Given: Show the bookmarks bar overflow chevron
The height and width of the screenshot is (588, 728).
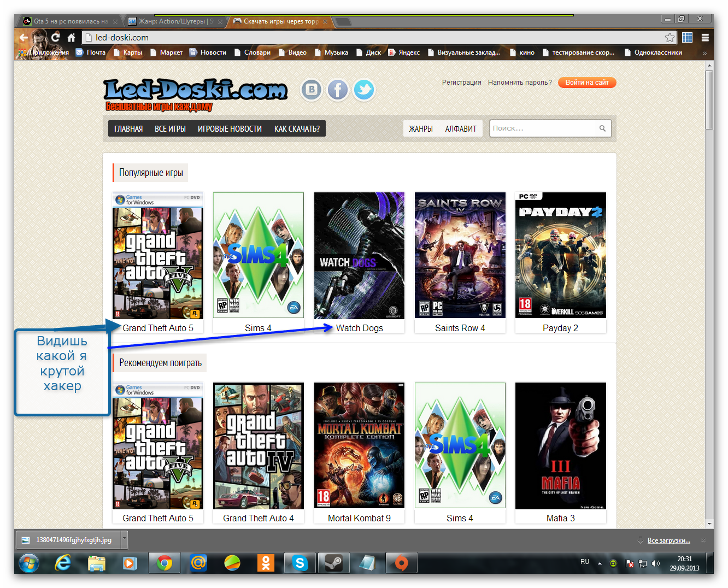Looking at the screenshot, I should coord(704,53).
